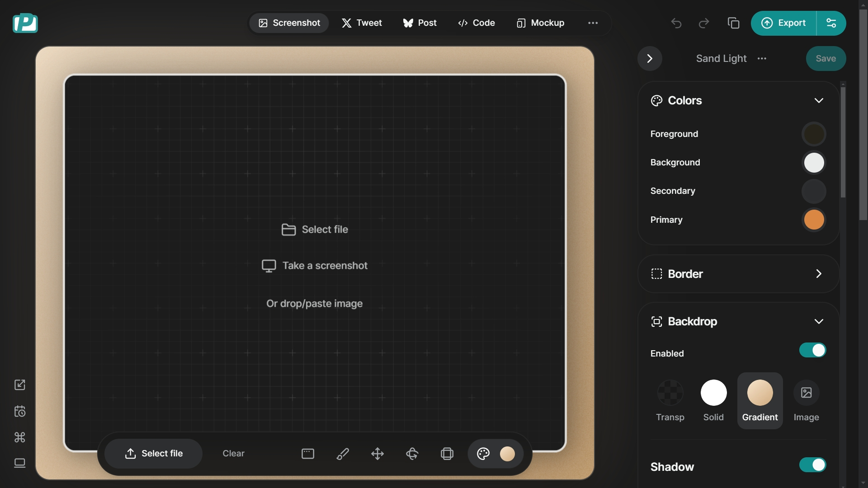Open the Primary orange color swatch

[x=814, y=220]
